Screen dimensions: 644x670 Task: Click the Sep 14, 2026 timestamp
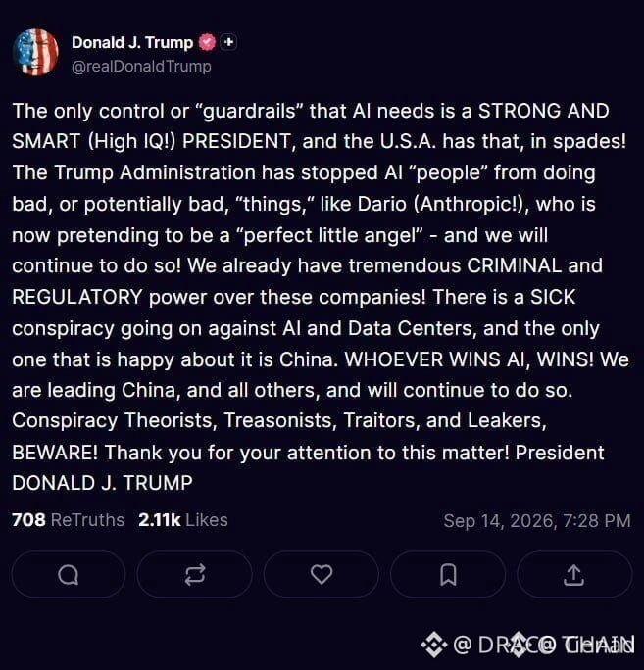pos(537,521)
